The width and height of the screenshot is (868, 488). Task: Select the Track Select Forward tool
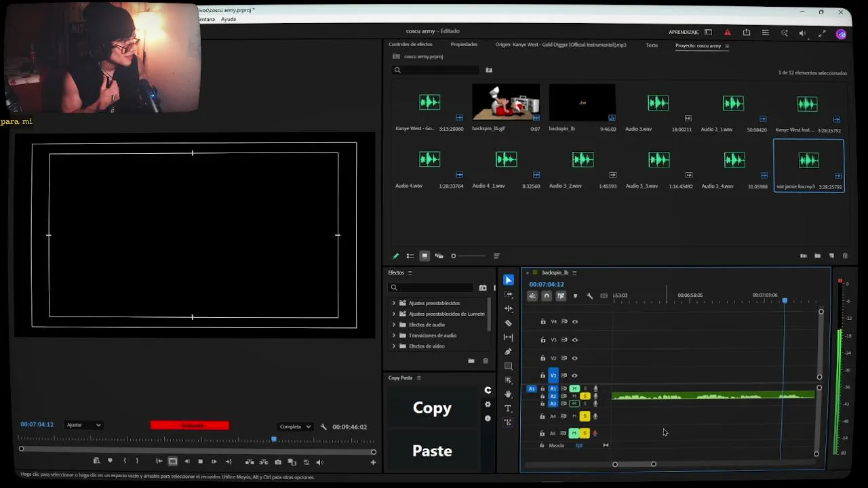click(509, 294)
